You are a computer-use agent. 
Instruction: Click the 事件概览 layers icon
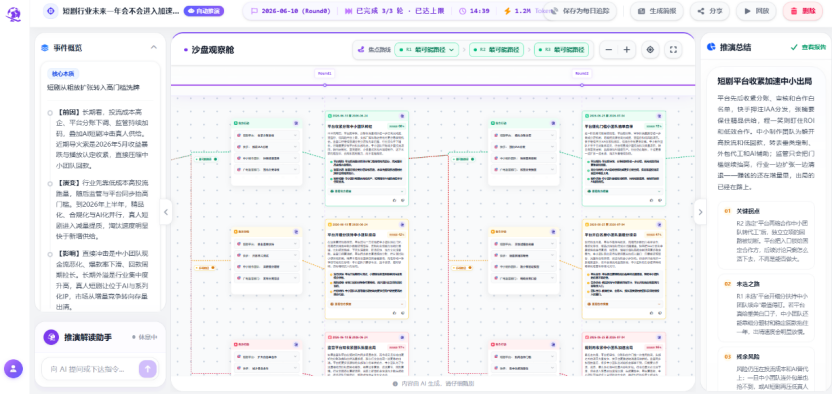pyautogui.click(x=45, y=48)
